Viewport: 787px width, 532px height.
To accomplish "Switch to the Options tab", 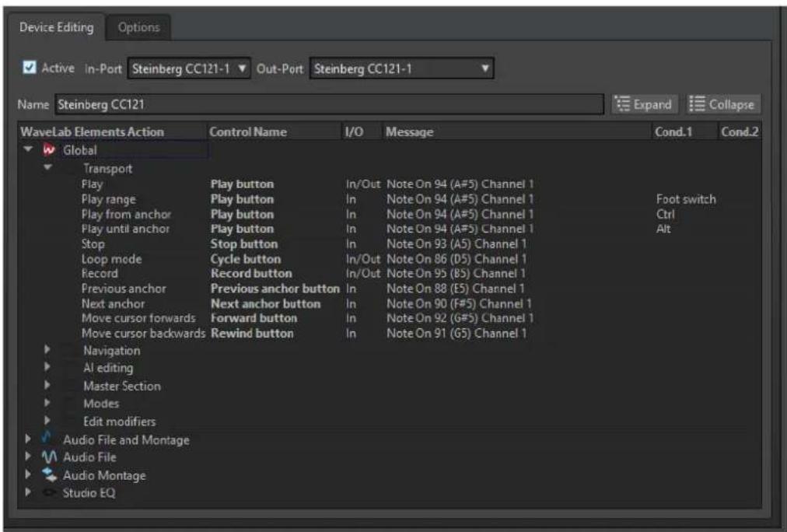I will pos(138,27).
